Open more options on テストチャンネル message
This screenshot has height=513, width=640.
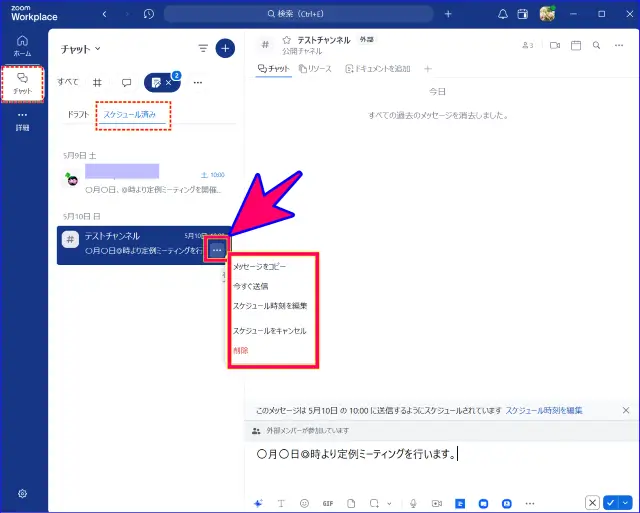[217, 250]
